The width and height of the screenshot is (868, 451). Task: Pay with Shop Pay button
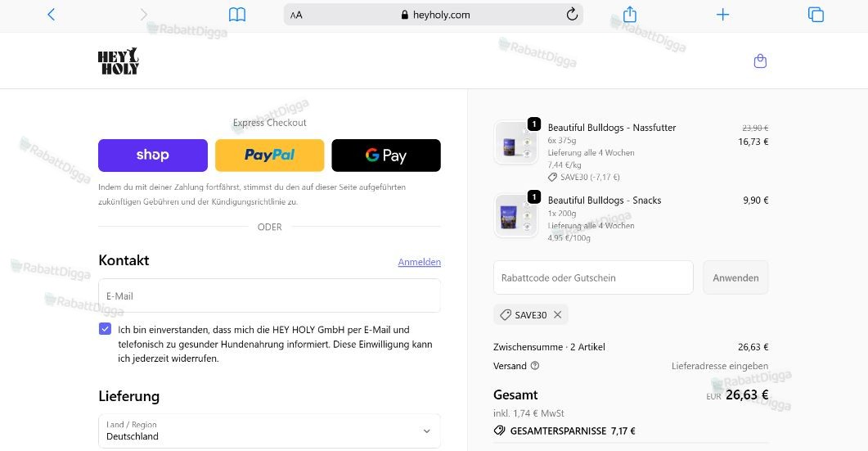[x=153, y=156]
